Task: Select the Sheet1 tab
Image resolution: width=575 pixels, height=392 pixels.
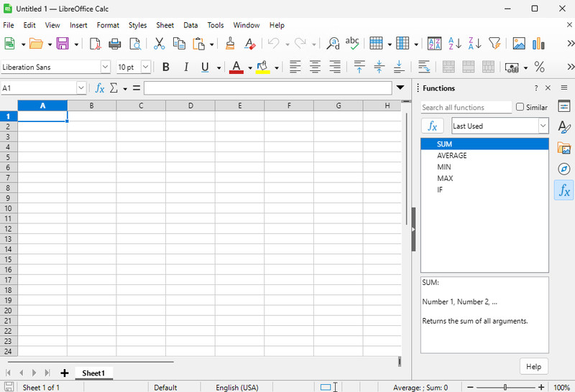Action: pyautogui.click(x=93, y=373)
